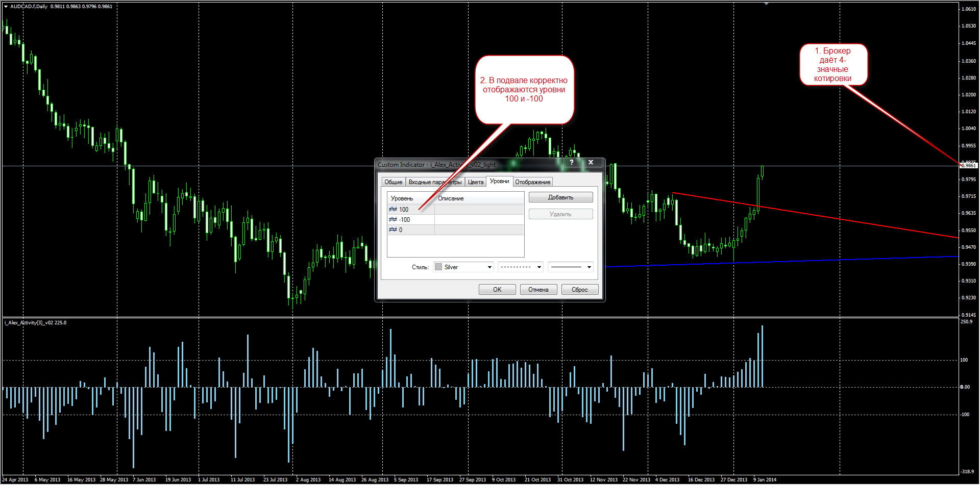Open the Входные параметры tab

435,182
